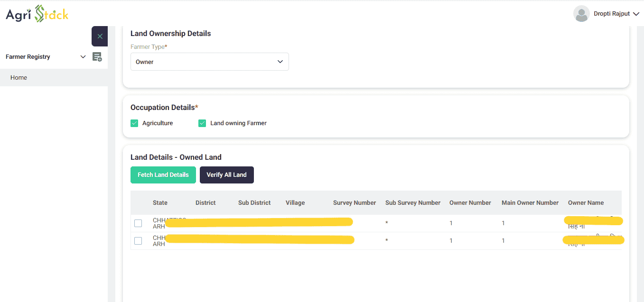The image size is (644, 302).
Task: Click the Main Owner Number column header
Action: 530,203
